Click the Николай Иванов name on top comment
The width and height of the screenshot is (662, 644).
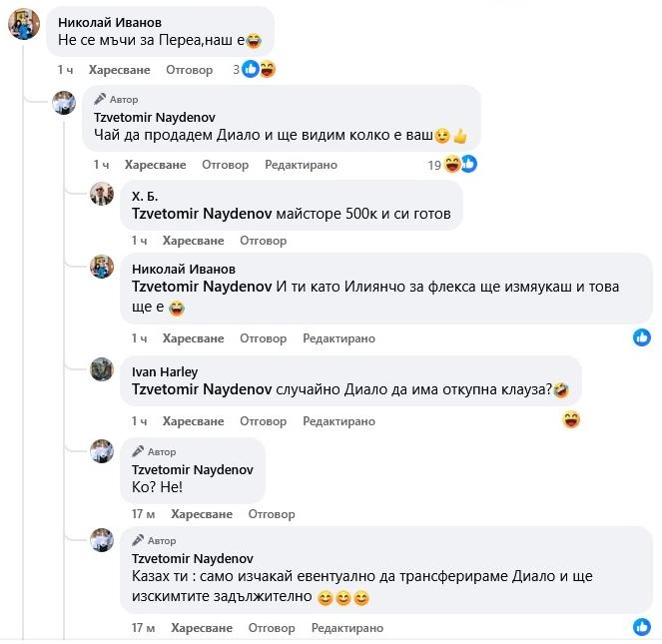(110, 22)
